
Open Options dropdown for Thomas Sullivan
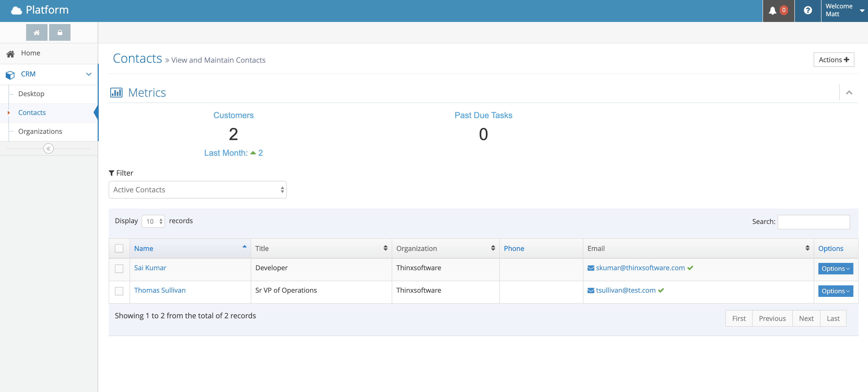point(835,291)
